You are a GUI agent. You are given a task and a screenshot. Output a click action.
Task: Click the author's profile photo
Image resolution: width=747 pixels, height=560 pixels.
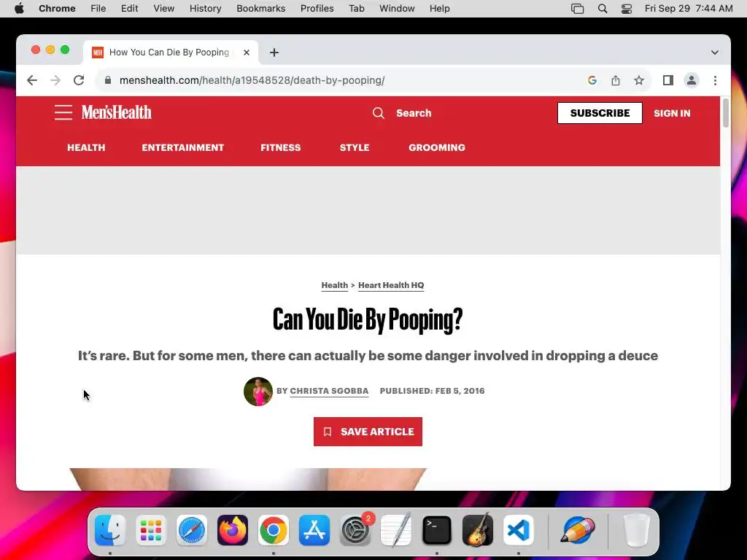[258, 392]
